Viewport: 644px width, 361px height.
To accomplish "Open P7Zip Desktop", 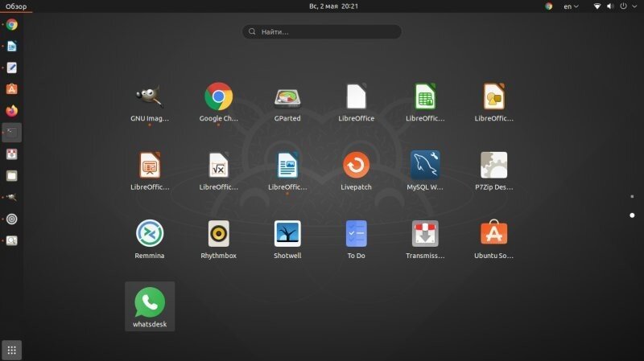I will [x=493, y=171].
